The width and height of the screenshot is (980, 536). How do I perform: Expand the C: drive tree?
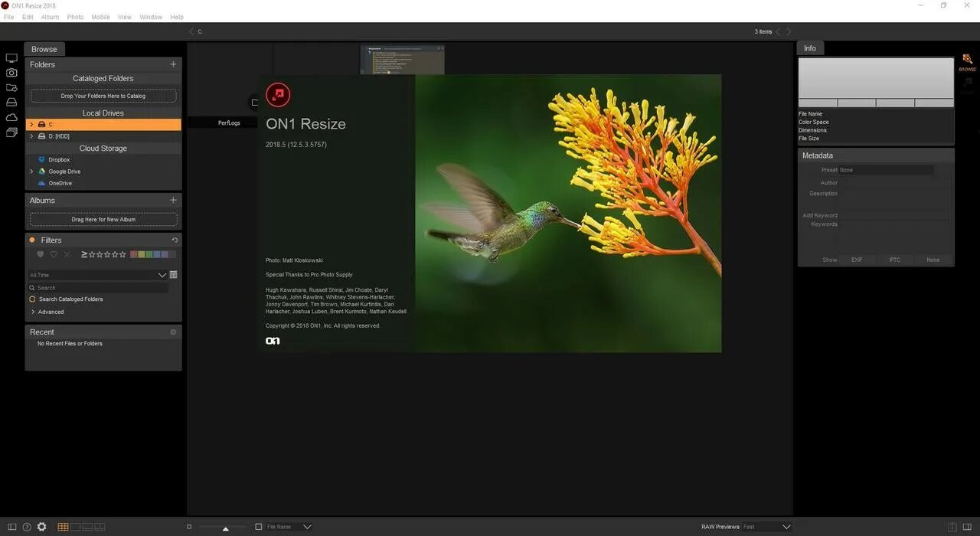(31, 124)
